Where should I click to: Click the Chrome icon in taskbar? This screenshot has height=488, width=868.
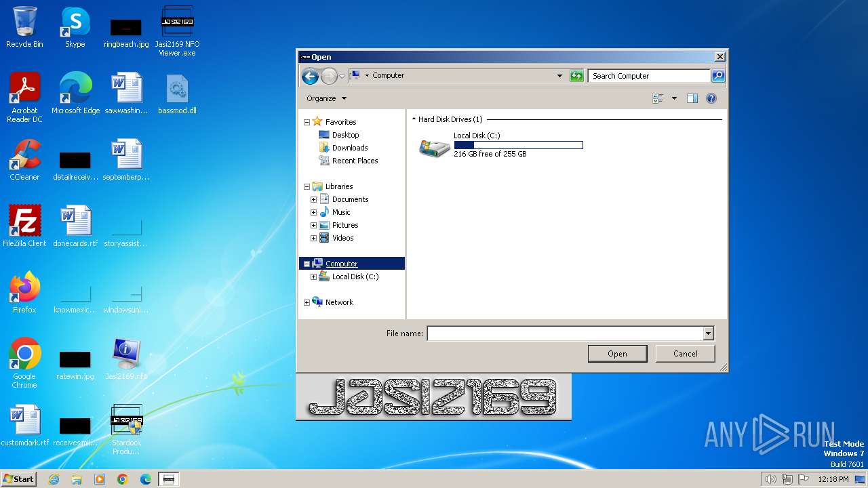click(122, 479)
